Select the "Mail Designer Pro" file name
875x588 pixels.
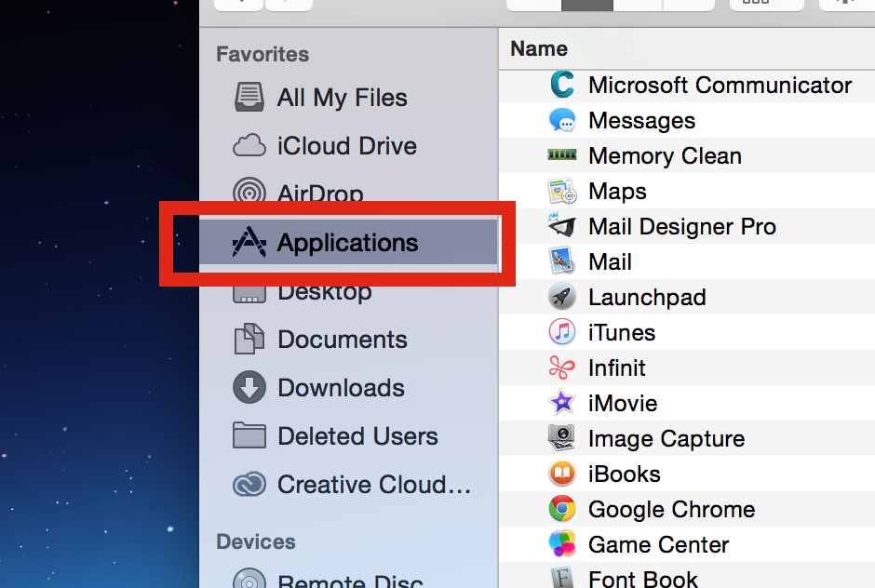click(x=682, y=227)
